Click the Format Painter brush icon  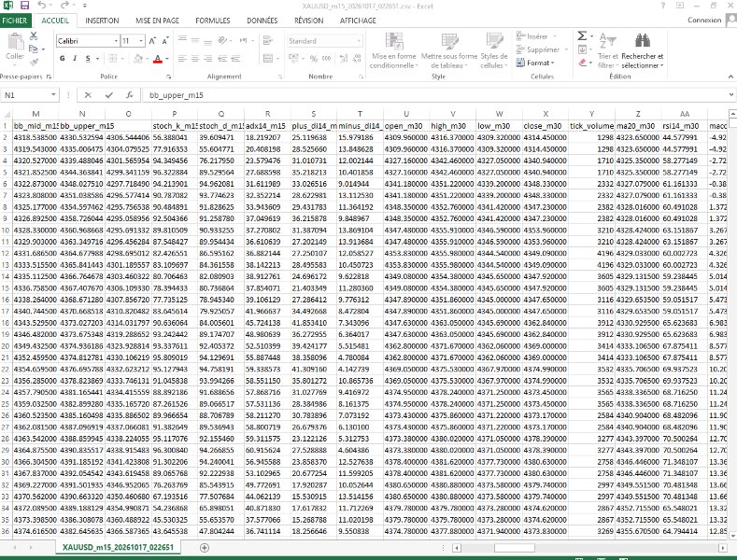tap(34, 62)
